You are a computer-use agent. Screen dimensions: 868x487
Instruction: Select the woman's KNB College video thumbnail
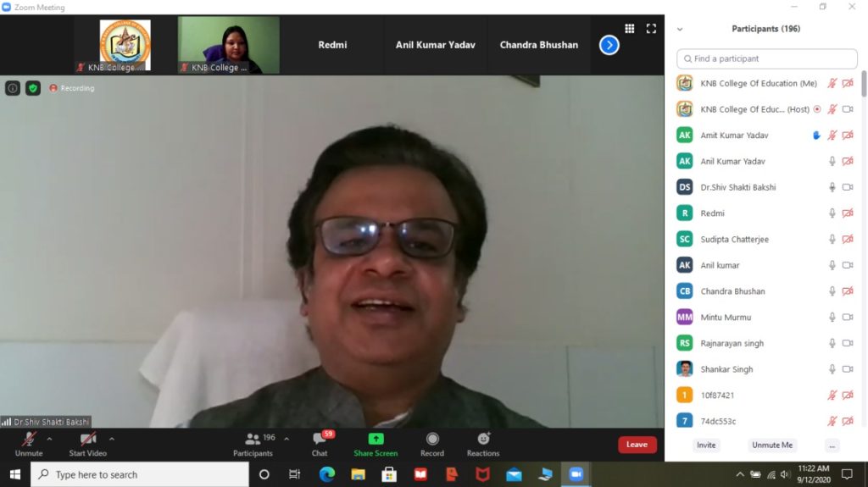point(229,45)
